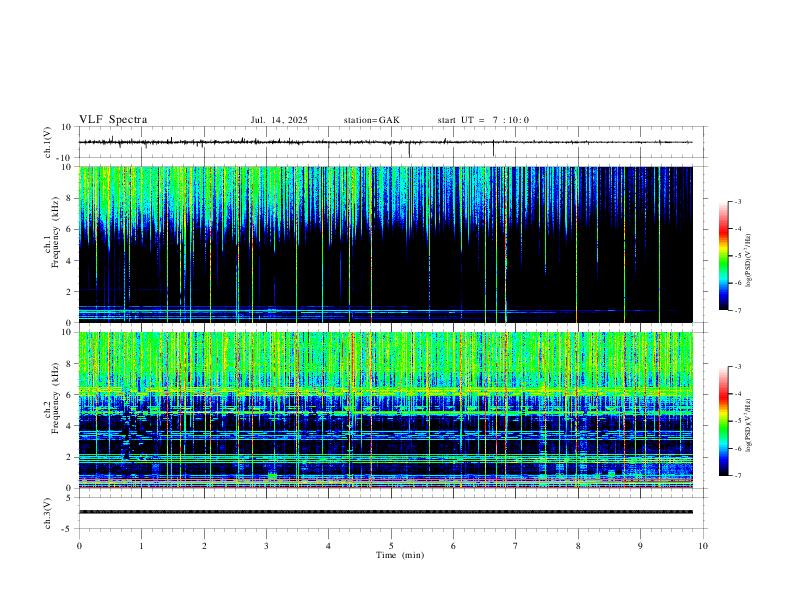
Task: Click the time axis tick label '0'
Action: (79, 546)
